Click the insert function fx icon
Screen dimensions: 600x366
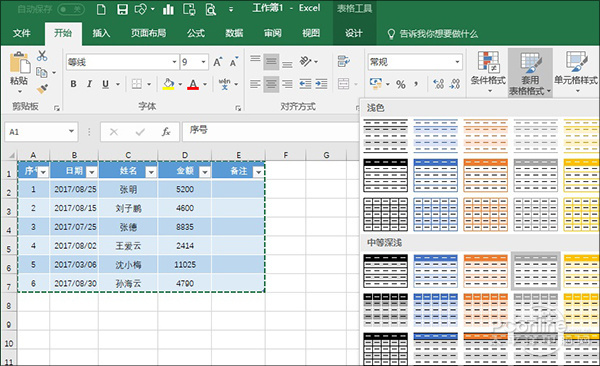coord(166,132)
